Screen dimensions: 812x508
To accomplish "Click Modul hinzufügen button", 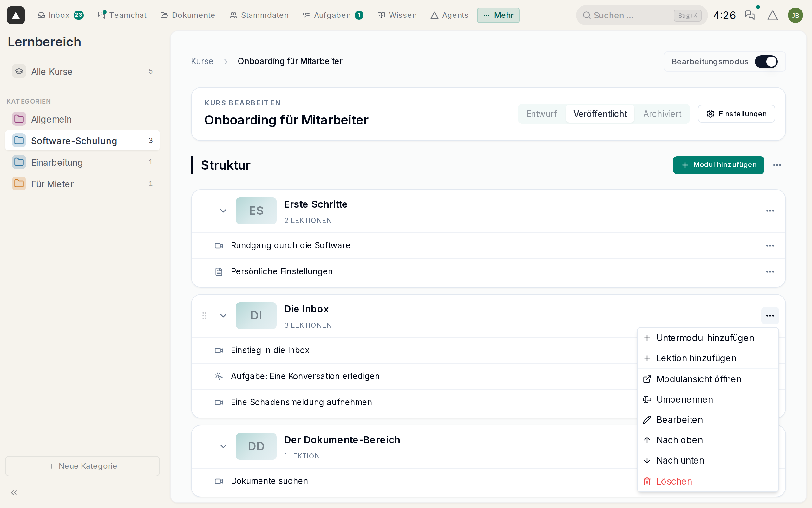I will (x=718, y=165).
